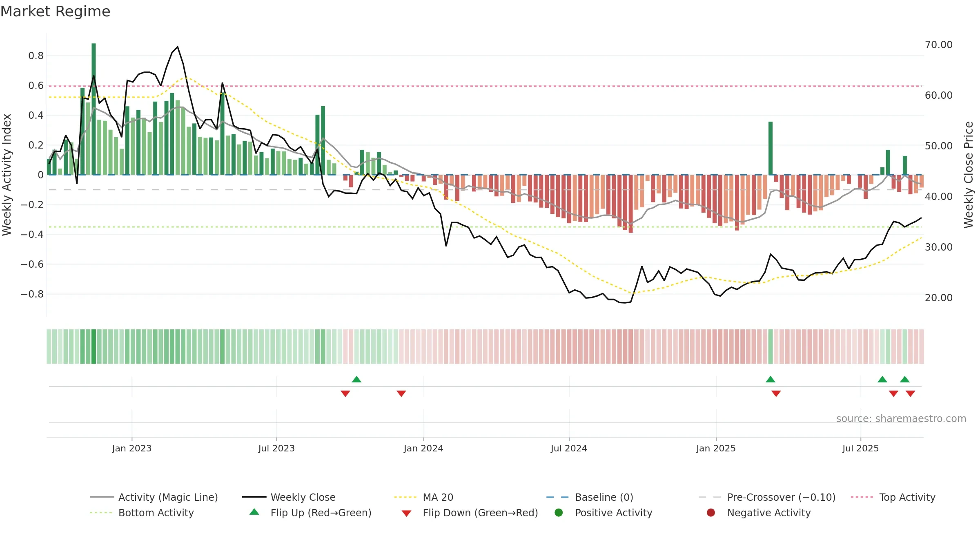
Task: Toggle the Baseline (0) legend entry
Action: click(590, 497)
